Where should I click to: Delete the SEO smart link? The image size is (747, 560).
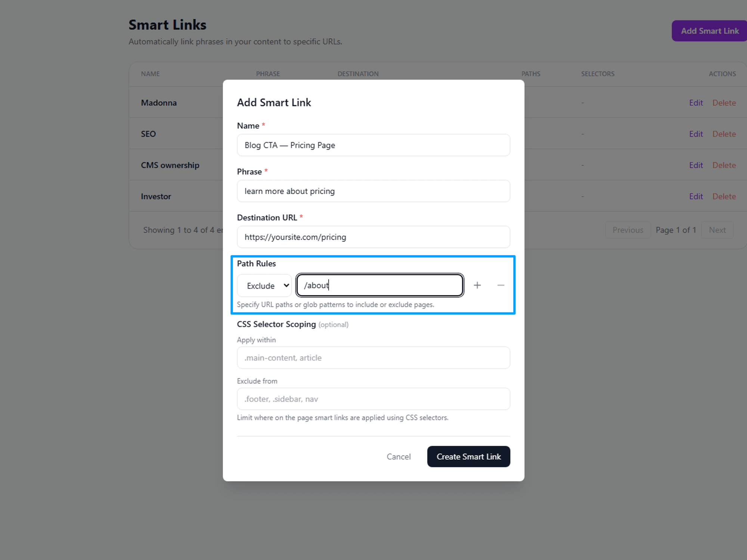coord(724,134)
